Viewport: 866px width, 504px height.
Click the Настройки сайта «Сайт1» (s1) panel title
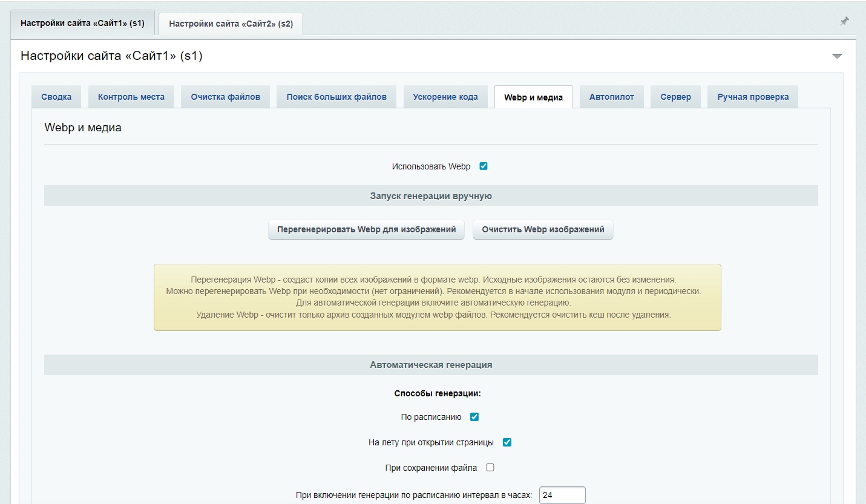111,56
